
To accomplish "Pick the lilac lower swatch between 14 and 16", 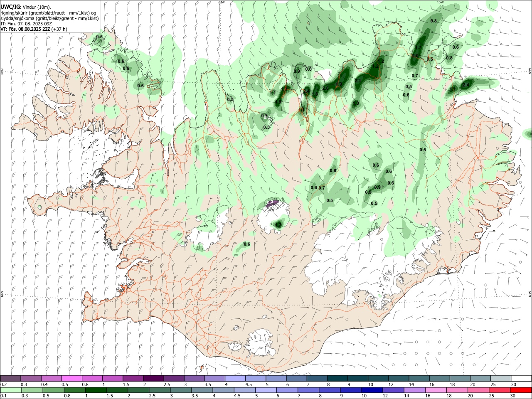I will [x=415, y=390].
